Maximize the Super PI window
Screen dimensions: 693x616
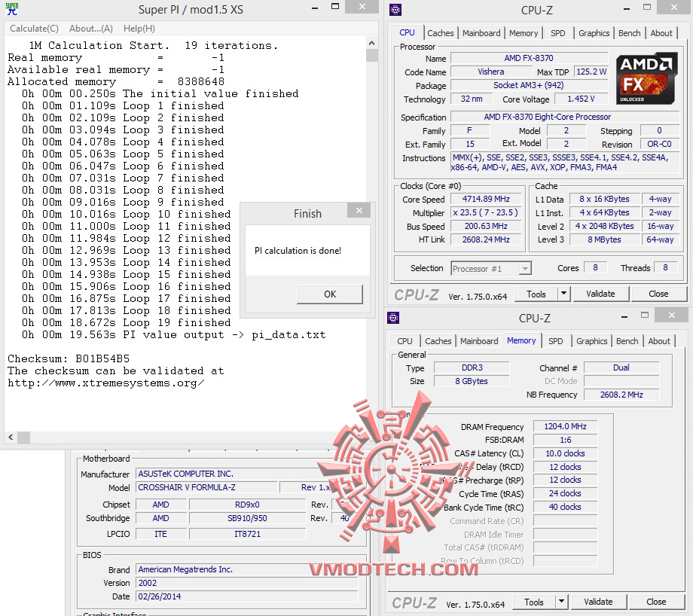(335, 7)
